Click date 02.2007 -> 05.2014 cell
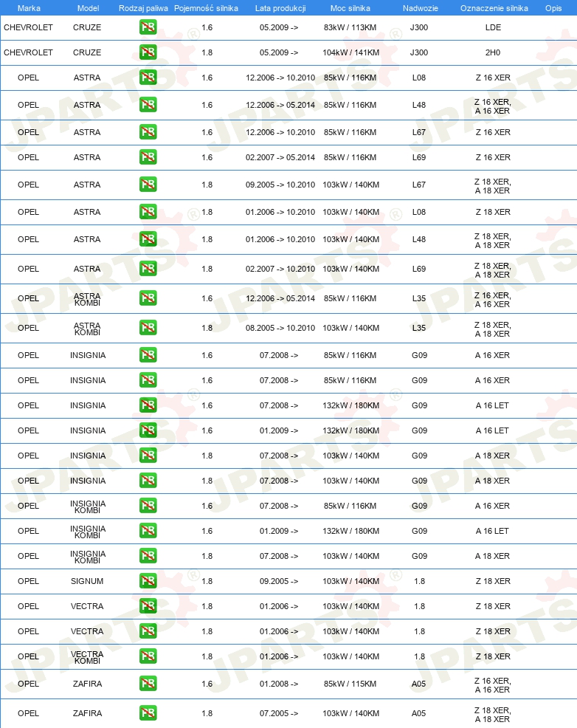Viewport: 577px width, 728px height. 280,157
